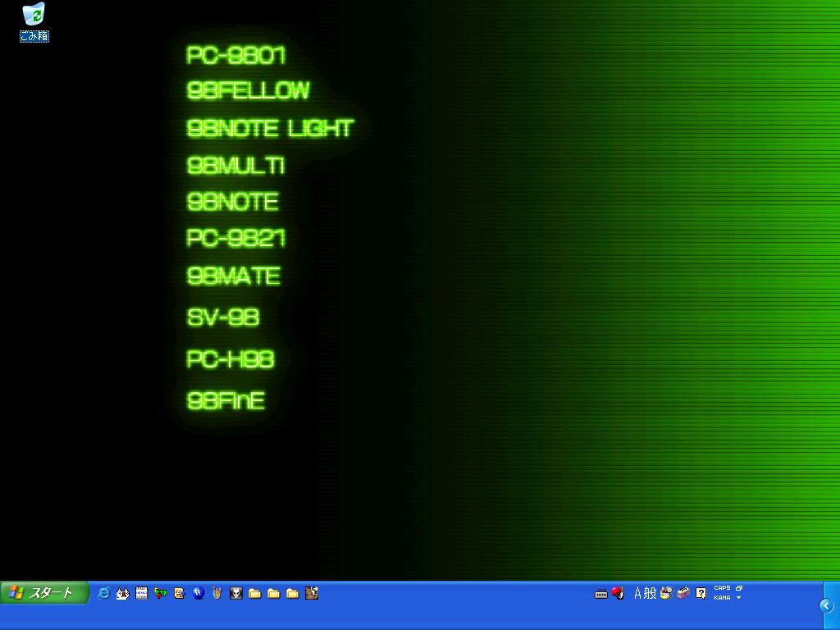Launch the alien head icon application
Screen dimensions: 840x630
click(235, 593)
